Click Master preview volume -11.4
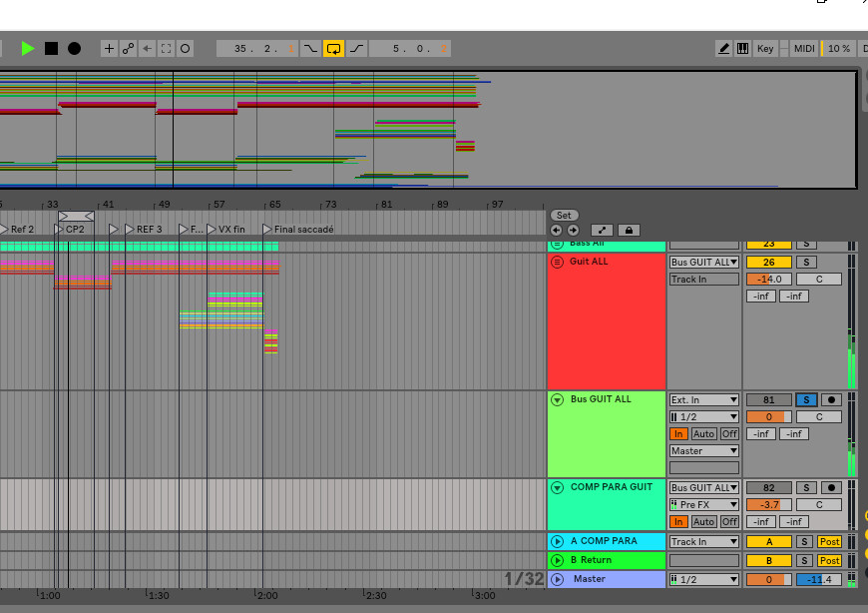This screenshot has height=613, width=868. pyautogui.click(x=819, y=579)
